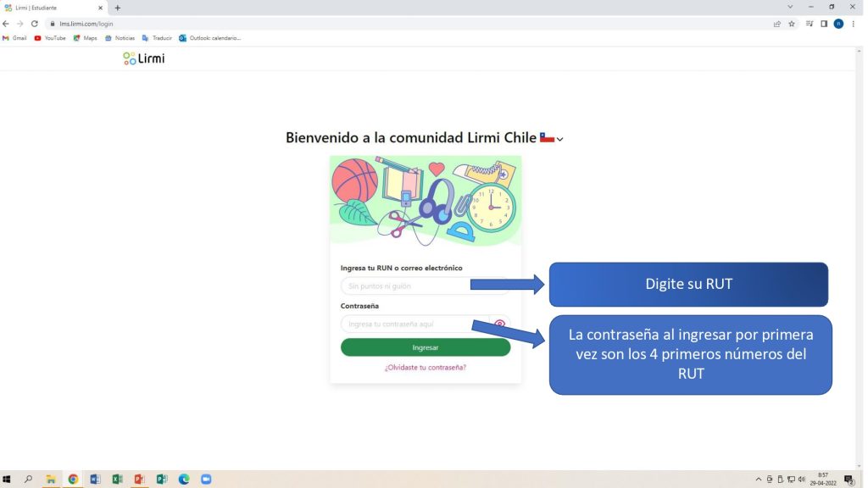Select the Lirmi | Estudiante browser tab
The width and height of the screenshot is (868, 488).
tap(51, 8)
